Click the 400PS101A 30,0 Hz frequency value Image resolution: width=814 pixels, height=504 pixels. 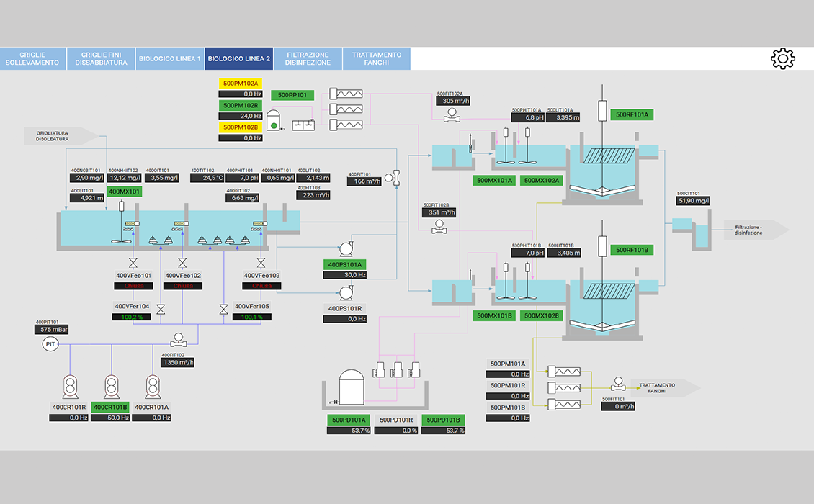[x=346, y=274]
